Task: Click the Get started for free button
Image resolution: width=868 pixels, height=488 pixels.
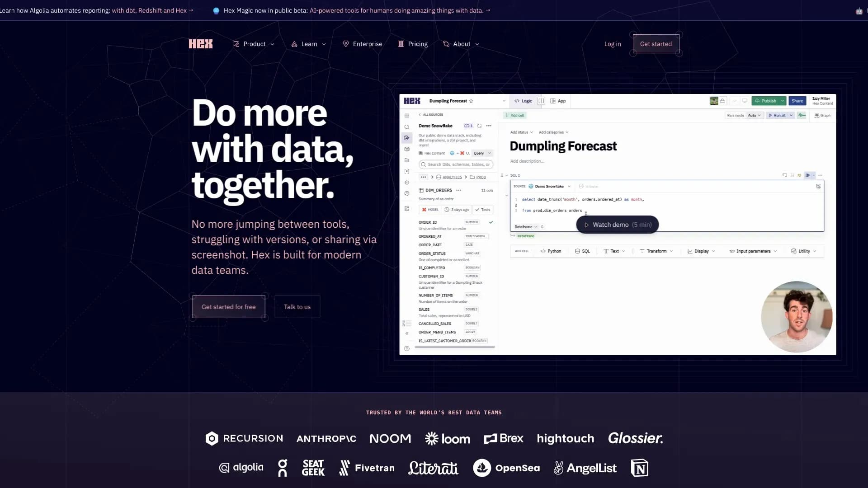Action: (x=229, y=307)
